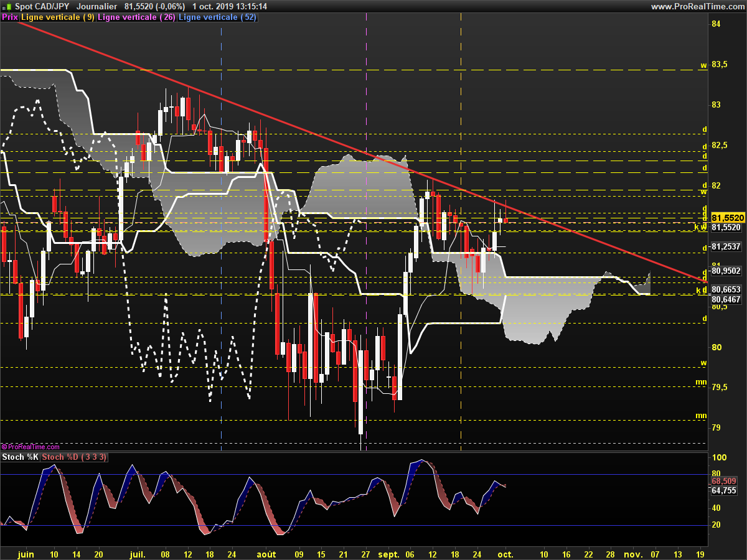Click the yellow highlighted 81,5520 price tag

(727, 218)
